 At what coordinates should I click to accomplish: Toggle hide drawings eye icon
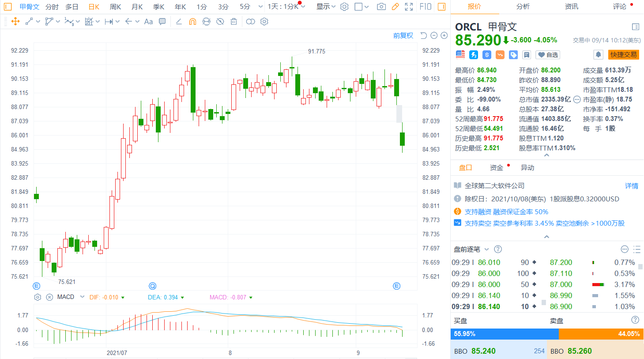[220, 22]
